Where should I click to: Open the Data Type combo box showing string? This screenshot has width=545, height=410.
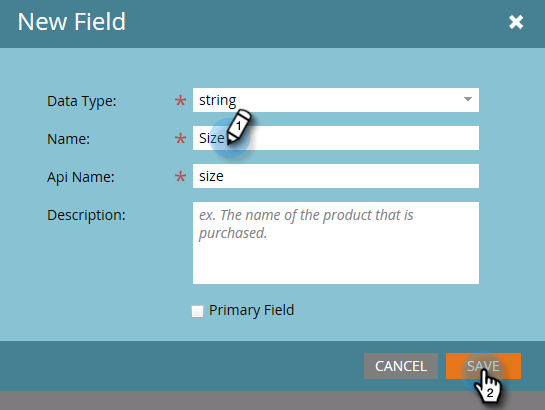(x=336, y=100)
